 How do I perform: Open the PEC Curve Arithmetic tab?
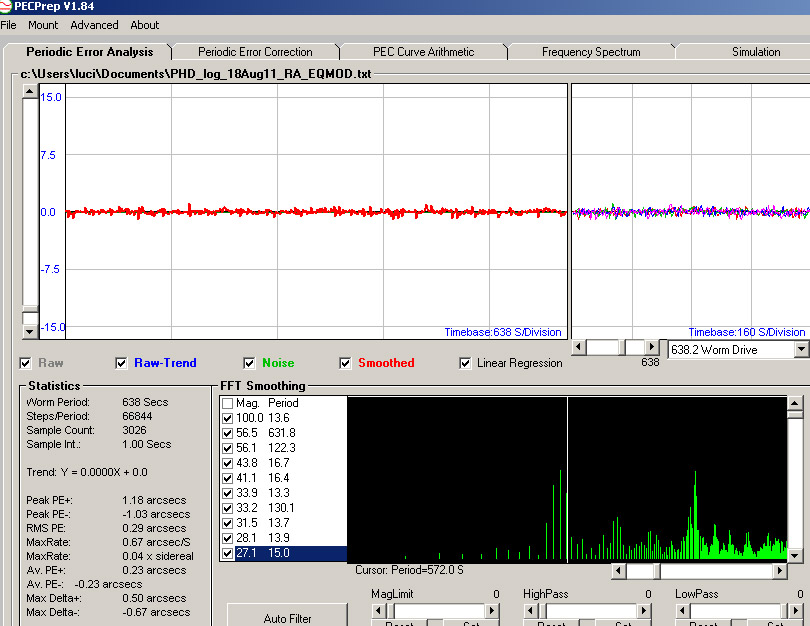pyautogui.click(x=424, y=52)
